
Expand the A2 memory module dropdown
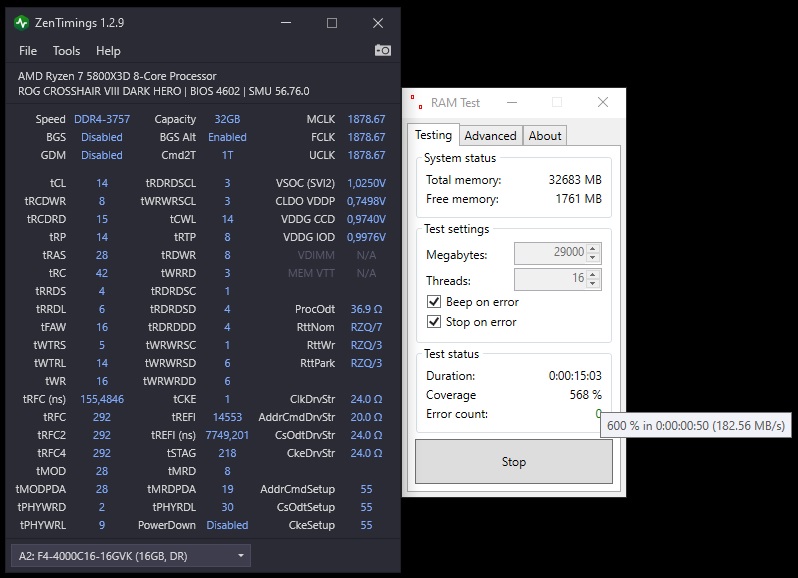(x=131, y=556)
